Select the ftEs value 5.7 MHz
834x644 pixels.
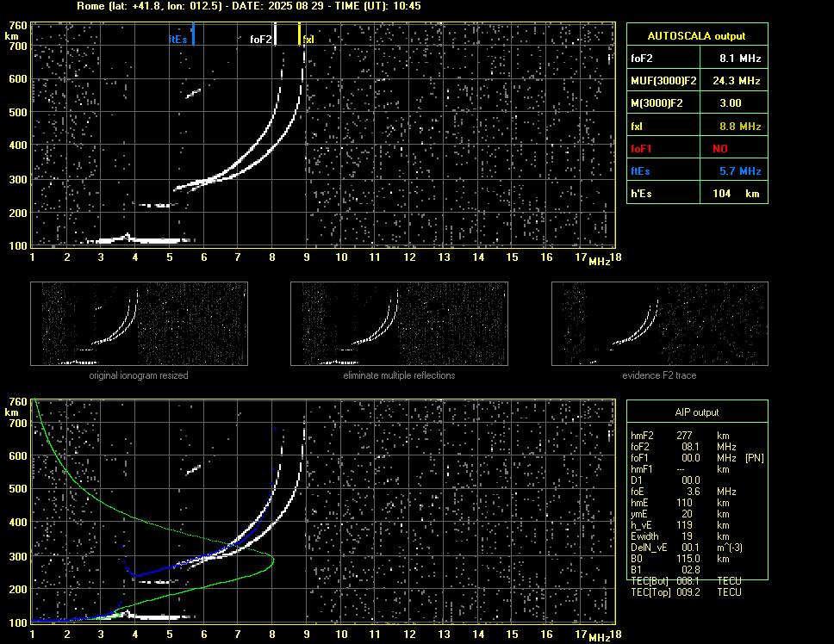point(740,171)
